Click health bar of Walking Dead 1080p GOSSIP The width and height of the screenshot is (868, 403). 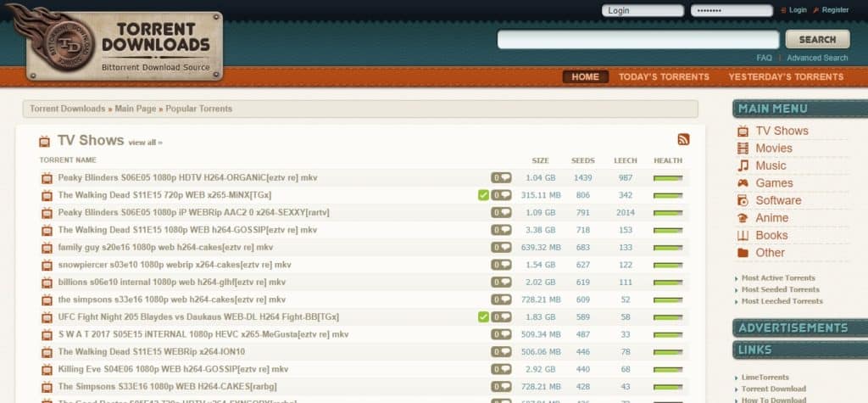(x=668, y=230)
